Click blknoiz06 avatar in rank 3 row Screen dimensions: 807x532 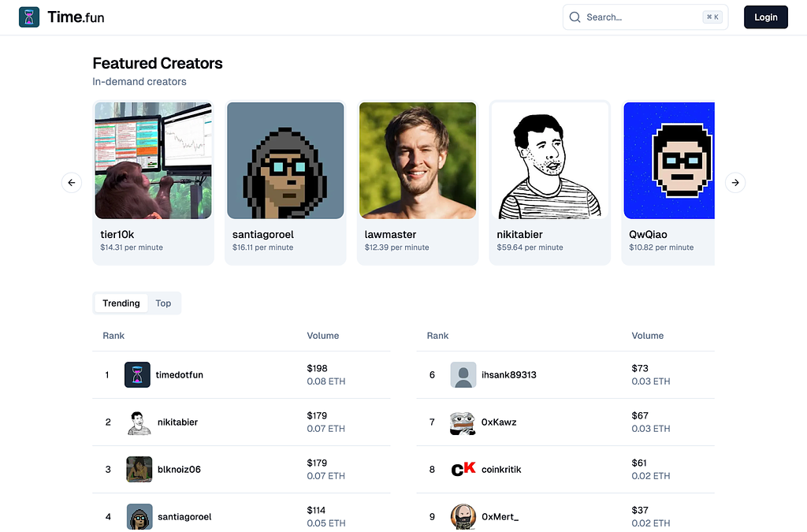tap(139, 470)
